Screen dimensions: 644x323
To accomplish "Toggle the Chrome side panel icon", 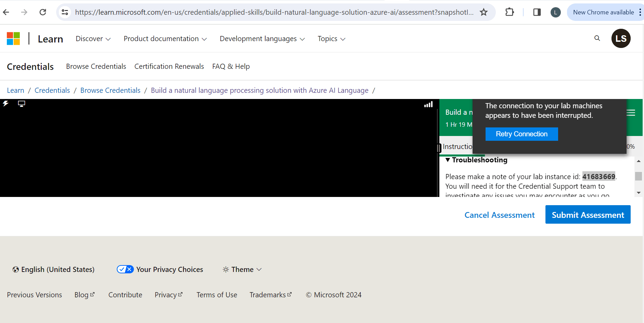I will pos(537,12).
